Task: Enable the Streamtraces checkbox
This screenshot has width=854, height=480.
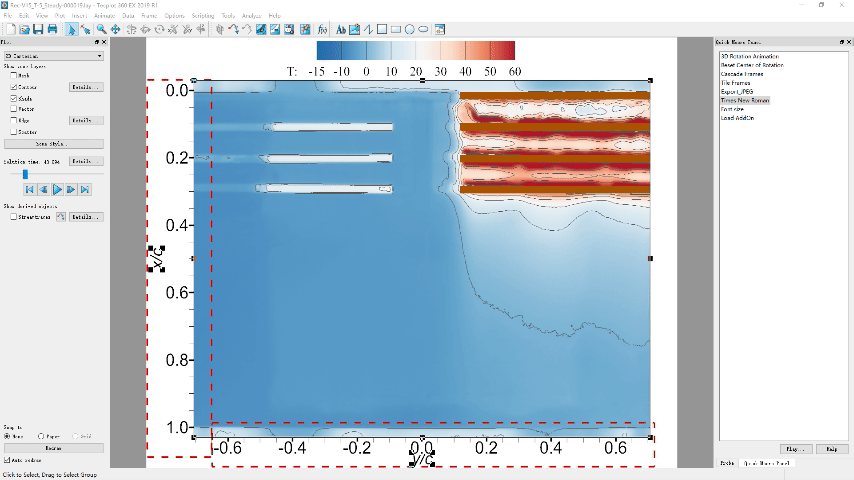Action: tap(14, 217)
